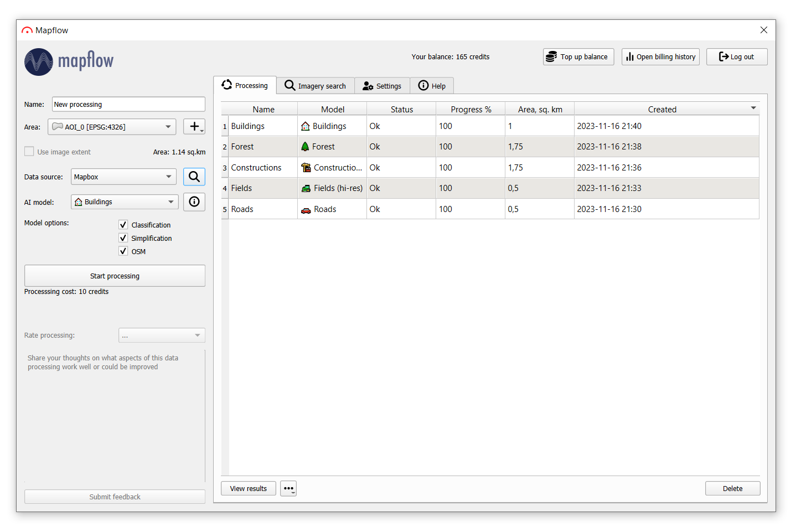Close the Mapflow window
Image resolution: width=796 pixels, height=532 pixels.
coord(764,30)
